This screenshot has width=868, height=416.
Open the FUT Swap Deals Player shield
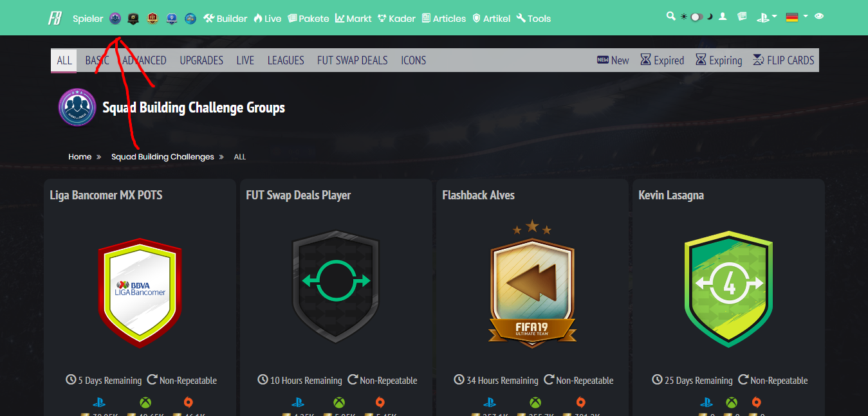336,287
